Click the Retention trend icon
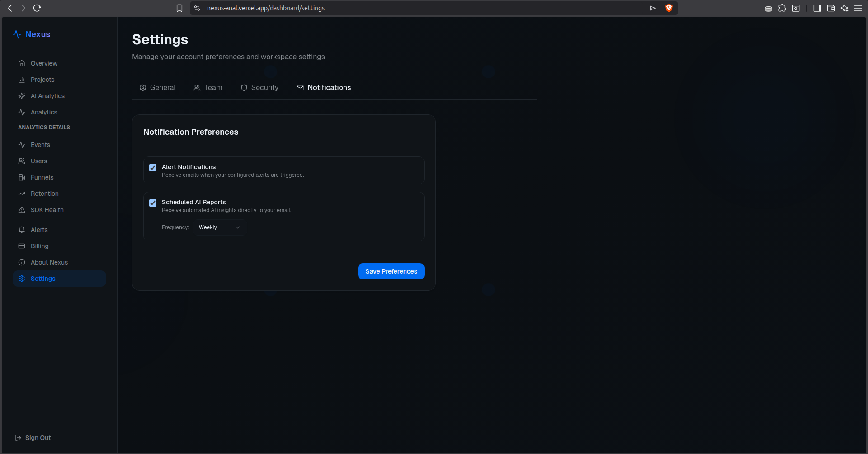This screenshot has height=454, width=868. (x=22, y=194)
